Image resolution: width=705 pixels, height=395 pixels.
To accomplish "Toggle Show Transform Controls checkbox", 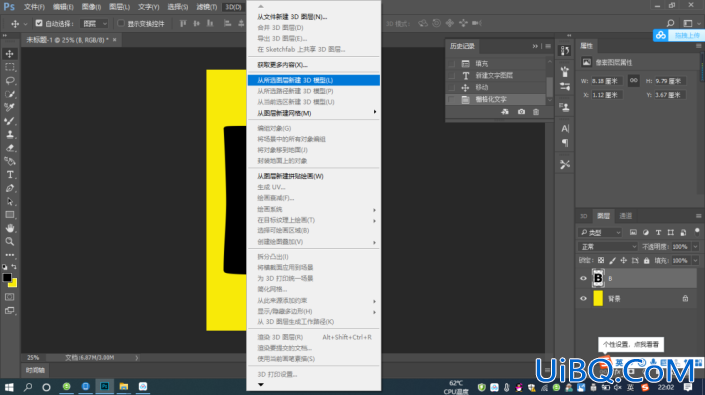I will point(120,23).
